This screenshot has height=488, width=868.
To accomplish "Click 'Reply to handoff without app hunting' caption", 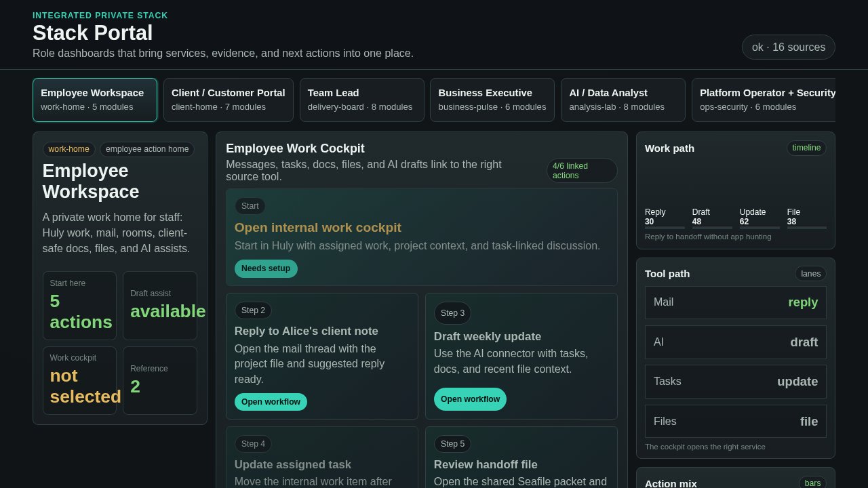I will (708, 237).
